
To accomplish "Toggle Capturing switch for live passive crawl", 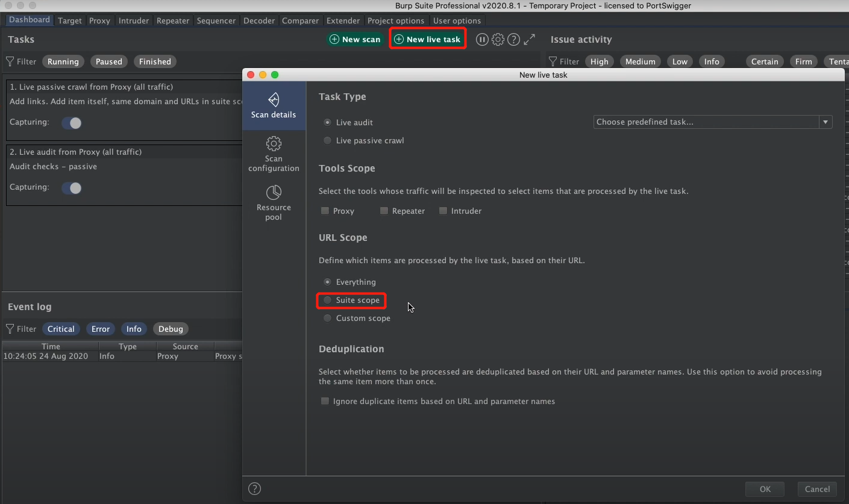I will coord(72,123).
